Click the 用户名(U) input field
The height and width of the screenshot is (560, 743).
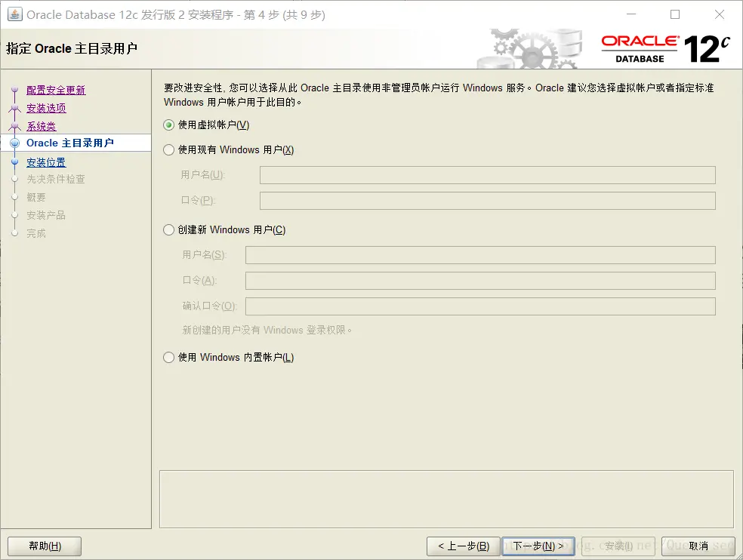[488, 175]
